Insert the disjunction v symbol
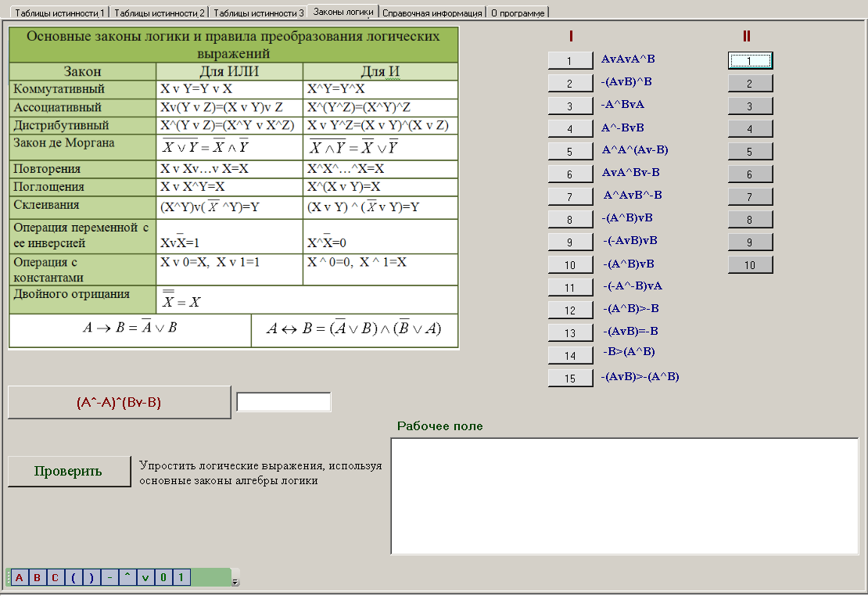 pyautogui.click(x=145, y=578)
